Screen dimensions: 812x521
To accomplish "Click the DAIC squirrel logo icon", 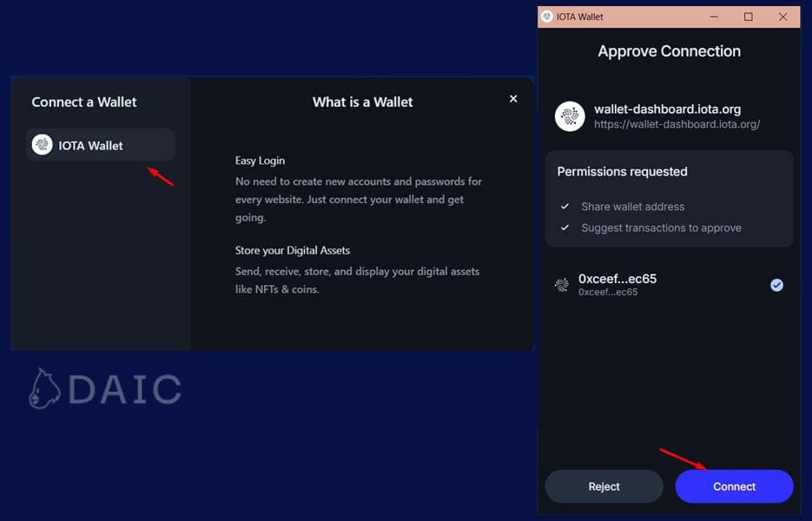I will click(x=44, y=388).
